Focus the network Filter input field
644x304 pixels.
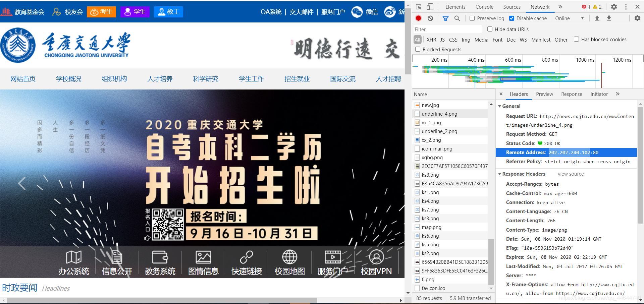[x=448, y=29]
